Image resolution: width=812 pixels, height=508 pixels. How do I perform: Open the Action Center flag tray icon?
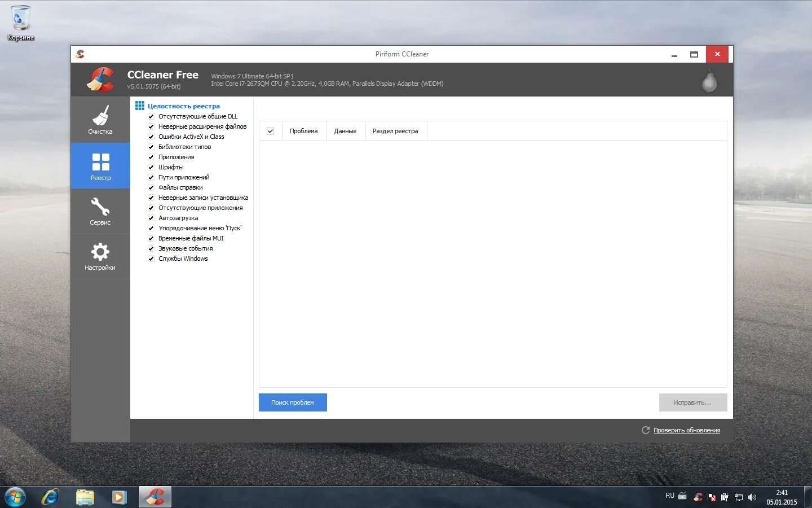pos(712,497)
